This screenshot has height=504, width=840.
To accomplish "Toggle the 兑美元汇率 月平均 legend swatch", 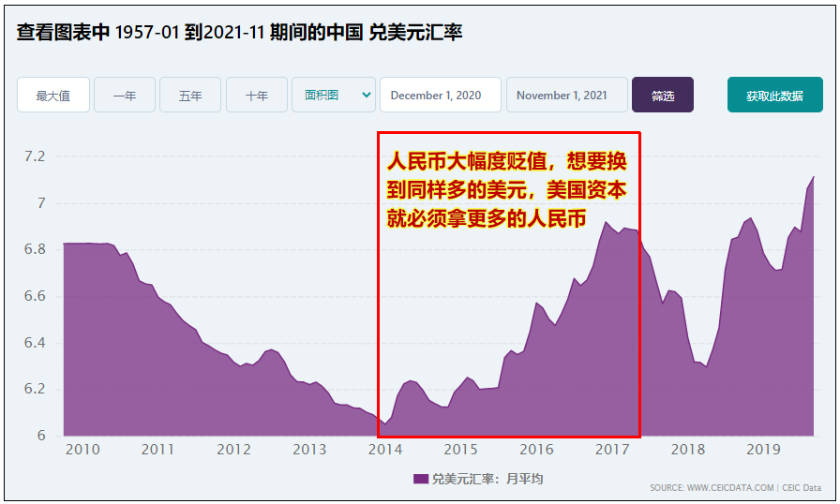I will 421,479.
